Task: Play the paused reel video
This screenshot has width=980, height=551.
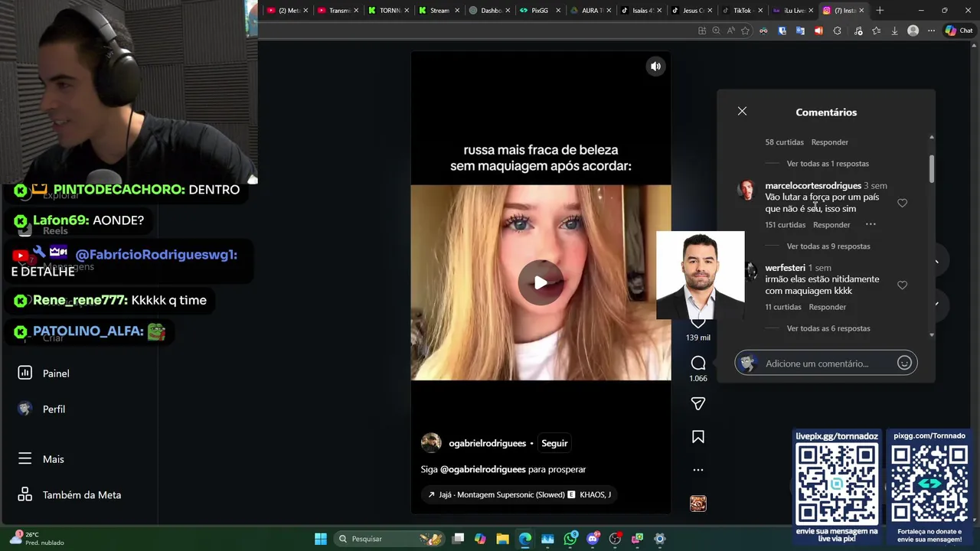Action: (541, 283)
